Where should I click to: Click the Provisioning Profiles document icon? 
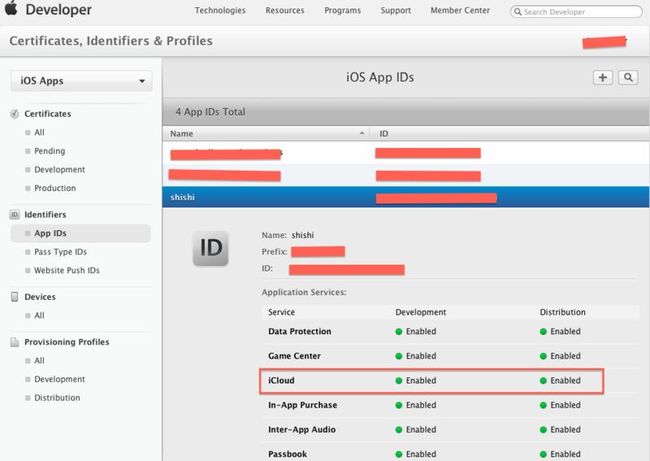point(15,342)
